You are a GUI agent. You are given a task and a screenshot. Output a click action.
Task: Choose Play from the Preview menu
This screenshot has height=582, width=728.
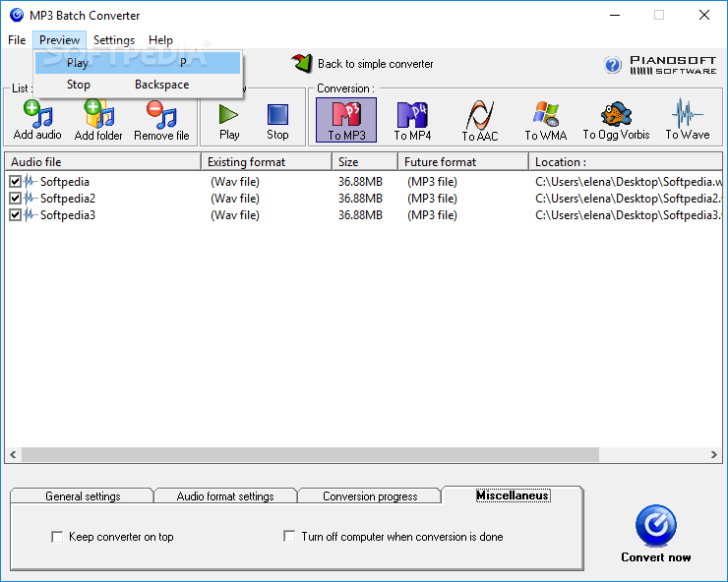pos(138,63)
